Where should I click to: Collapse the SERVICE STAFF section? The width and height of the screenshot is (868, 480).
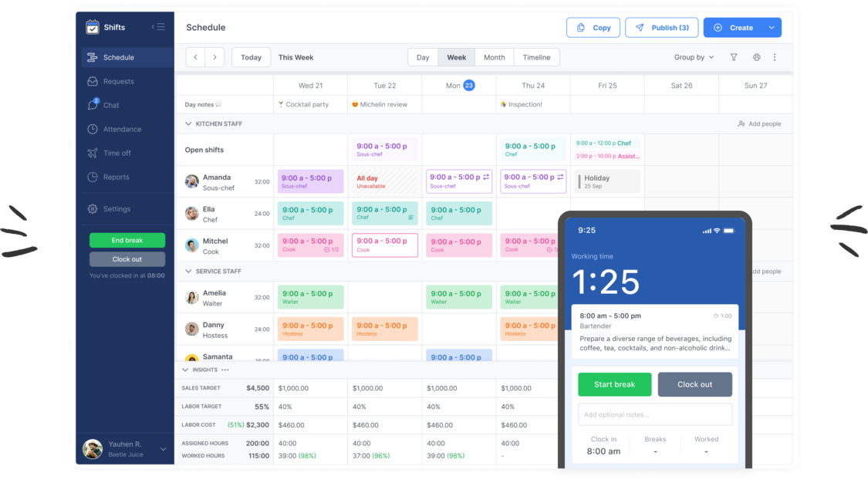coord(187,271)
